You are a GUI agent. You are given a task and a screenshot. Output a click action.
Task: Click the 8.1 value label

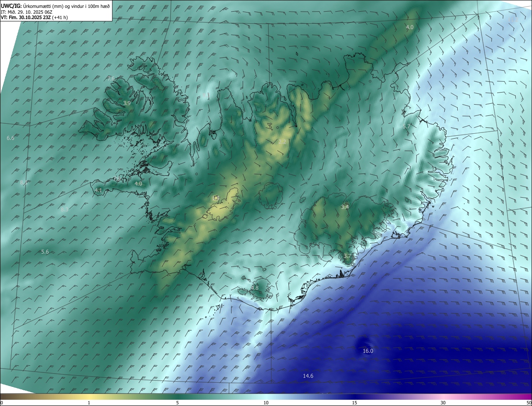click(x=24, y=182)
